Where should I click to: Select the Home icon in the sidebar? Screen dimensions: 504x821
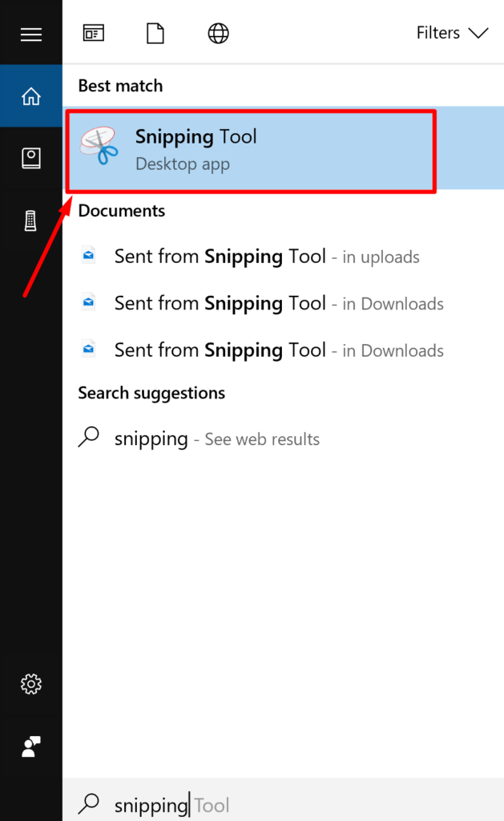[31, 96]
